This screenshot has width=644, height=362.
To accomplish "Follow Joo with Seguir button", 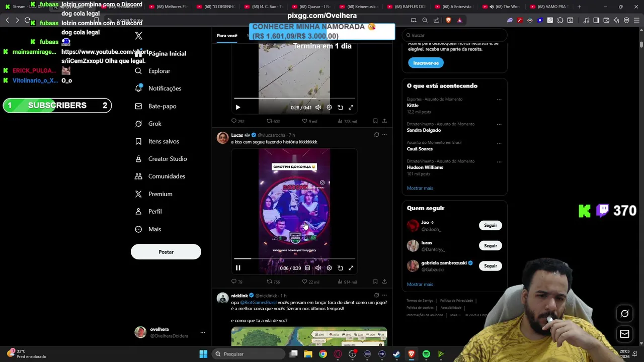I will click(491, 225).
